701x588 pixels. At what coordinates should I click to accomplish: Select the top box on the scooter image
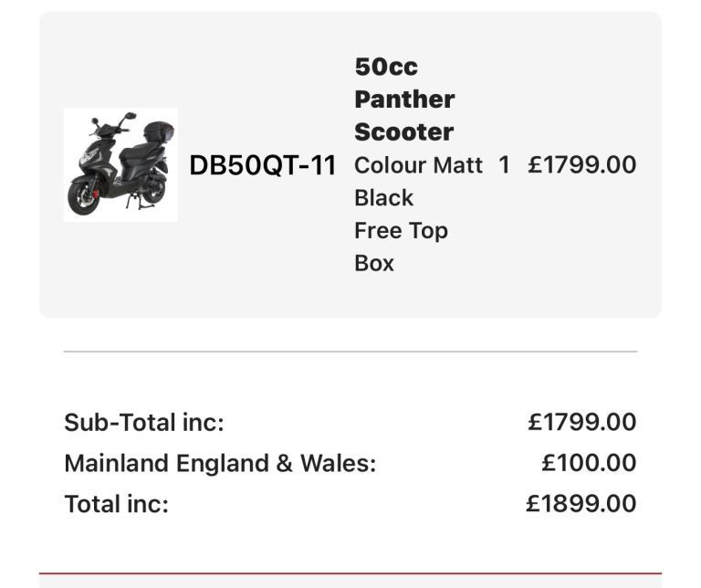tap(159, 131)
